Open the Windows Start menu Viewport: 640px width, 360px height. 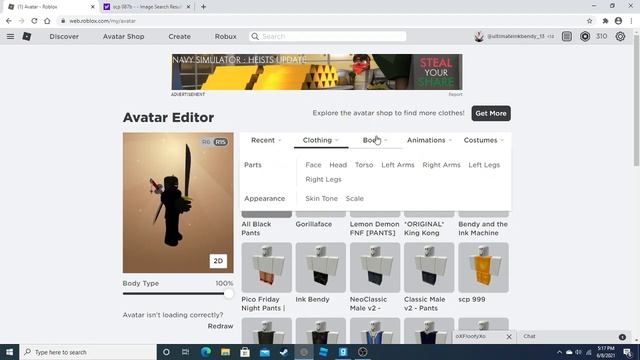(9, 352)
